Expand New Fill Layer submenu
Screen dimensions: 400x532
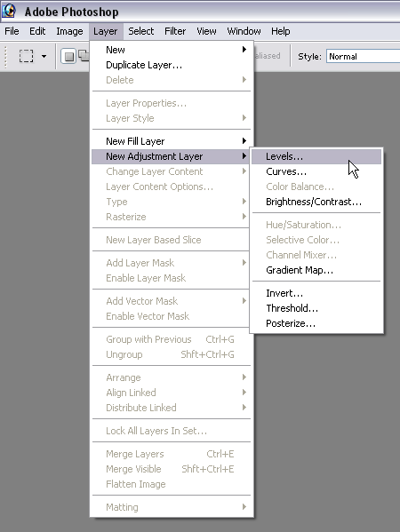pos(172,141)
